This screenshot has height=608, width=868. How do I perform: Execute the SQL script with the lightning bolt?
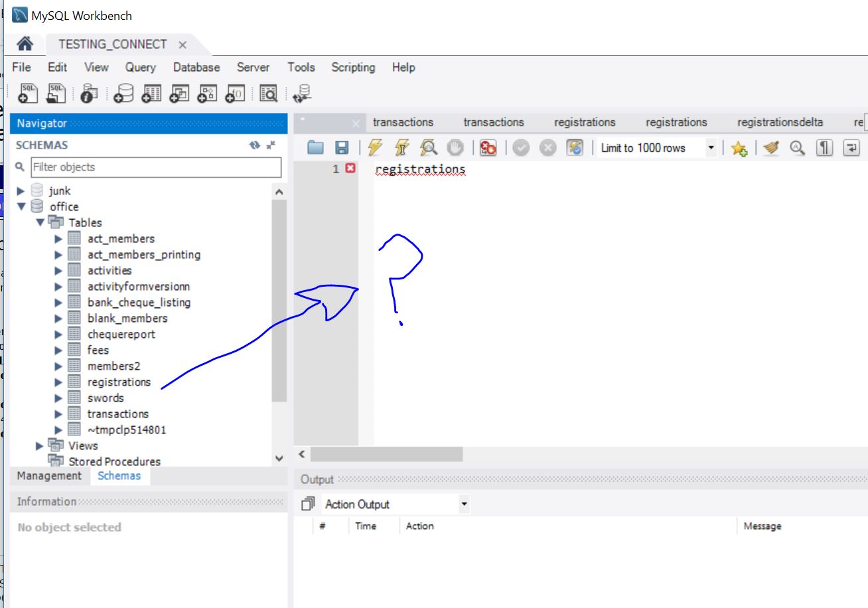376,147
